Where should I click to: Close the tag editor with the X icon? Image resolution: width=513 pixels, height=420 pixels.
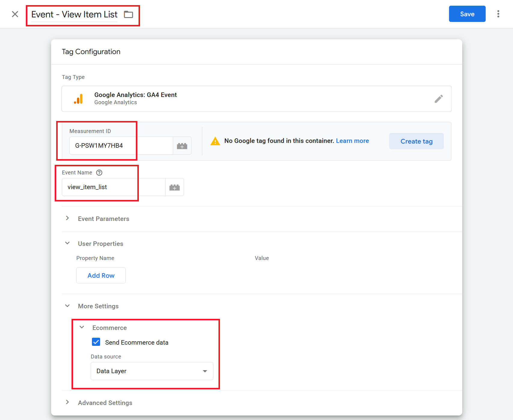point(15,14)
